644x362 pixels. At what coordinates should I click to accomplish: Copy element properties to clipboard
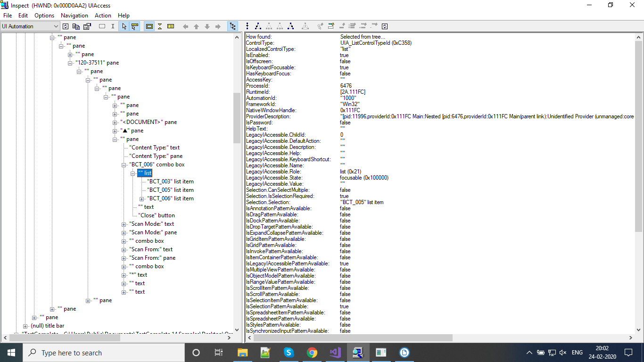click(x=76, y=26)
